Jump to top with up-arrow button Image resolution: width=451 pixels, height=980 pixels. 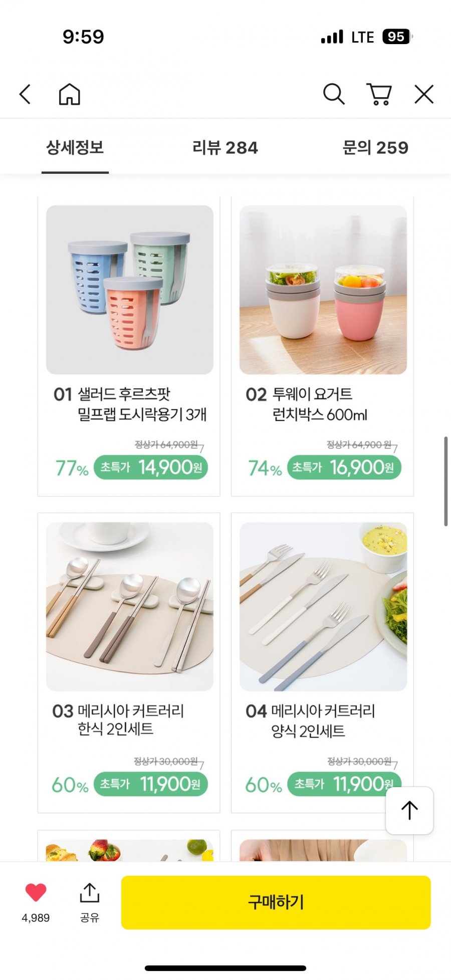(x=409, y=810)
